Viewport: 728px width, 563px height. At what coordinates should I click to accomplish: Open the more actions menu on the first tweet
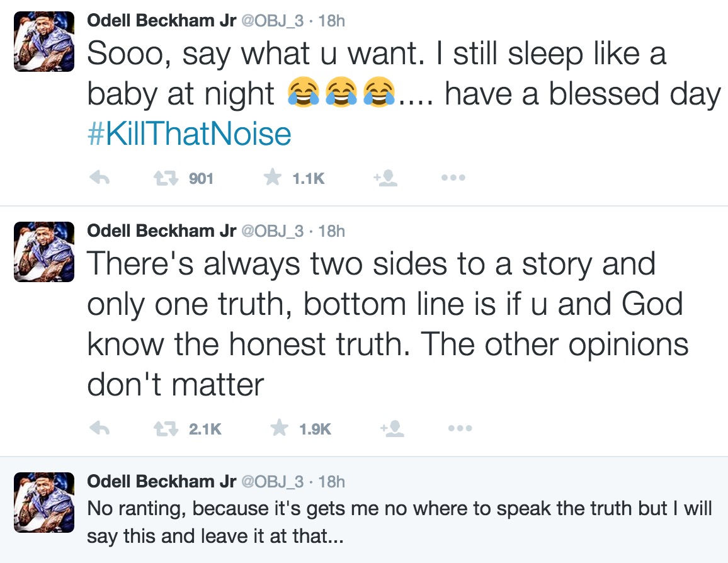click(x=452, y=177)
